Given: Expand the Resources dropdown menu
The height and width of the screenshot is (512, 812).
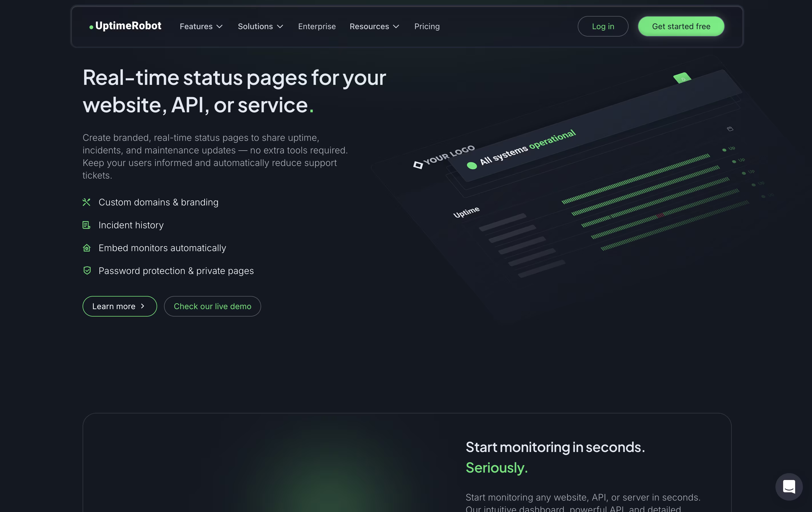Looking at the screenshot, I should (x=374, y=26).
